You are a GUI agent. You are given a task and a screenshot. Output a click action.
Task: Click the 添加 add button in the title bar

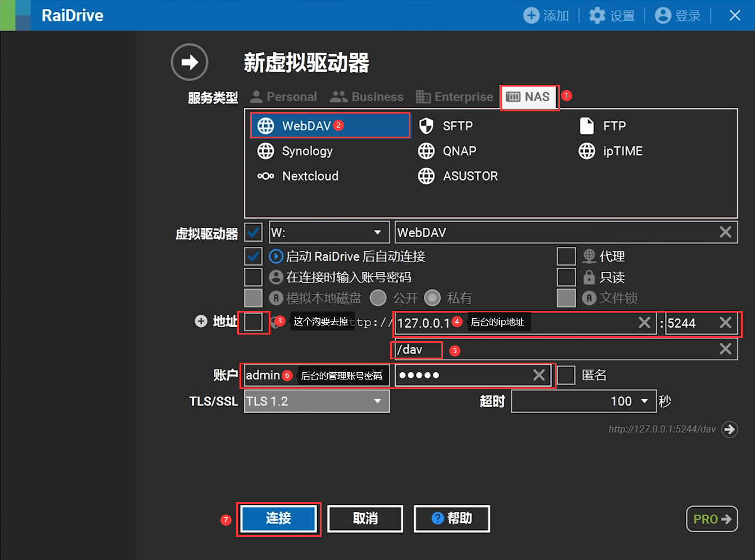point(546,15)
